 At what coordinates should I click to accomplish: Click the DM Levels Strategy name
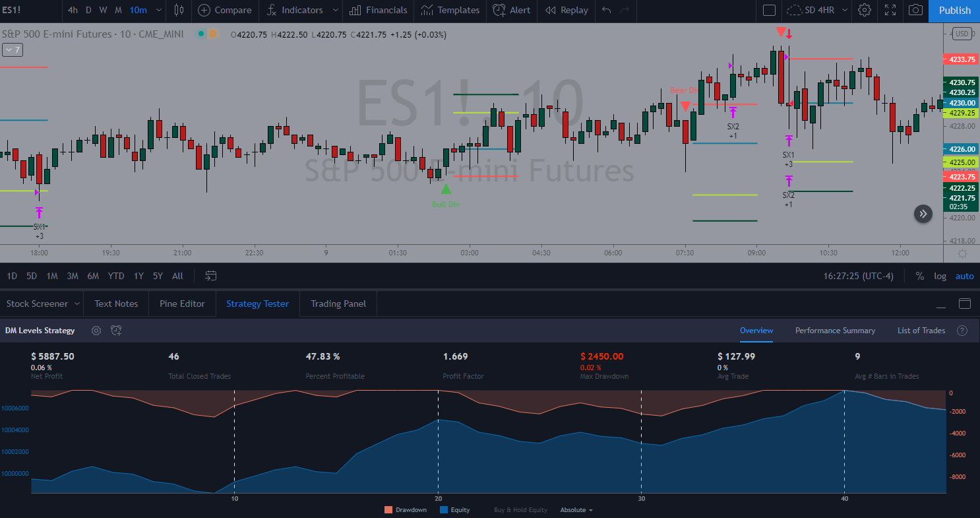tap(40, 331)
